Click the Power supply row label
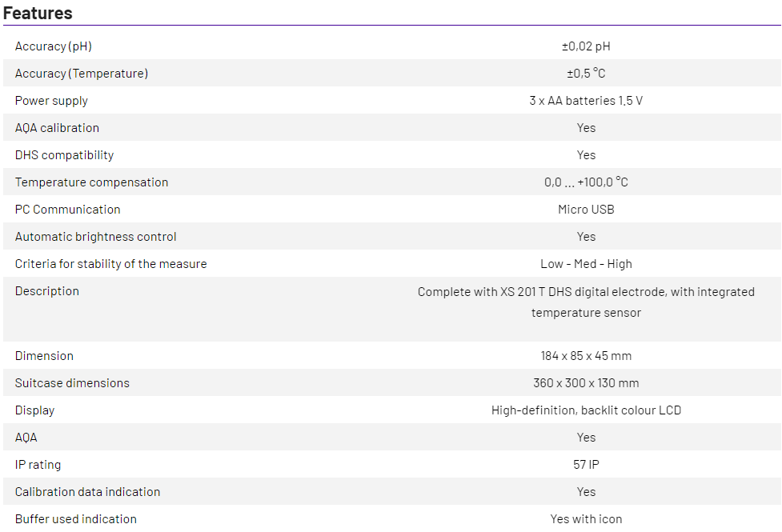This screenshot has width=782, height=532. [x=51, y=101]
